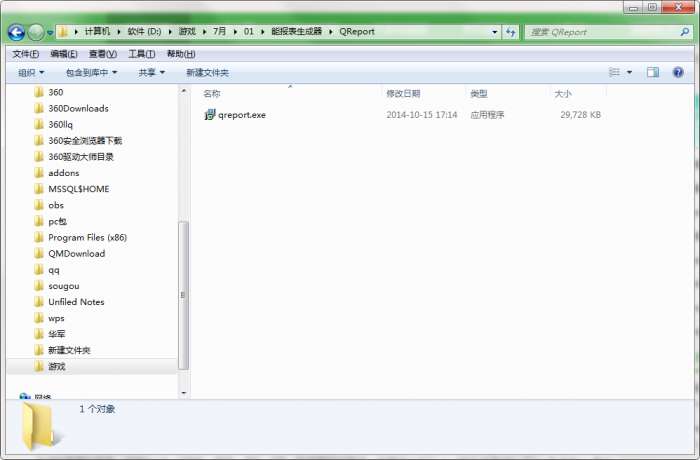Open the recent locations history dropdown
This screenshot has width=700, height=460.
[50, 33]
